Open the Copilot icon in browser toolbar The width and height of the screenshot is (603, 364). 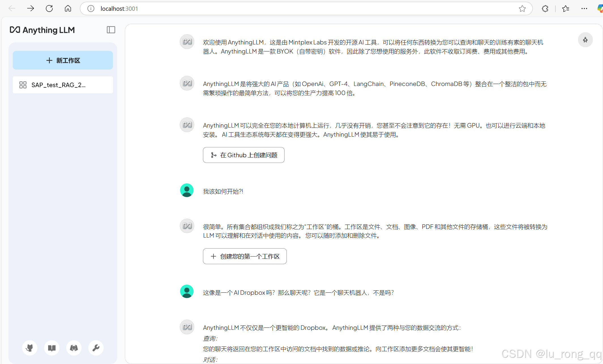600,9
